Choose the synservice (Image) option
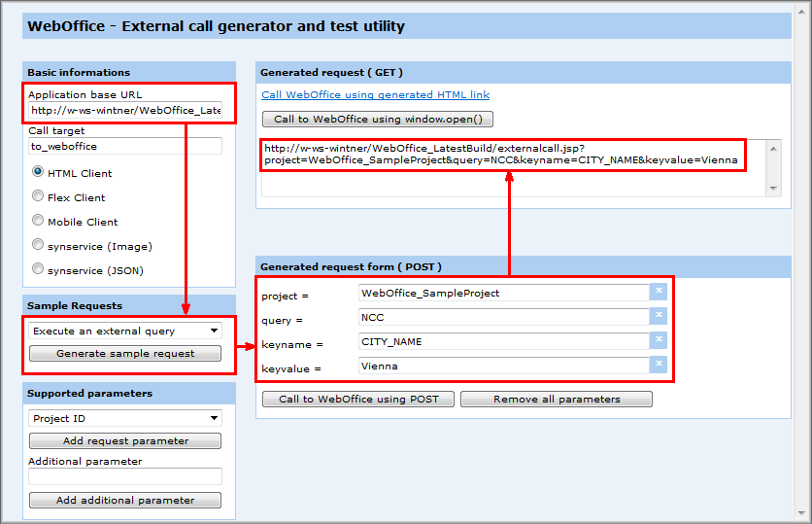This screenshot has height=524, width=812. (38, 245)
